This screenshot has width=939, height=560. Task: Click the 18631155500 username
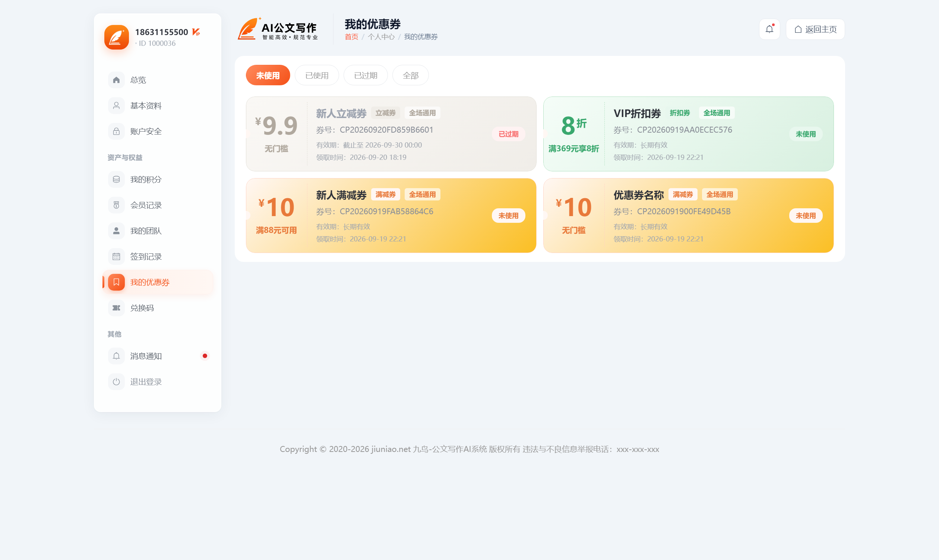click(161, 32)
